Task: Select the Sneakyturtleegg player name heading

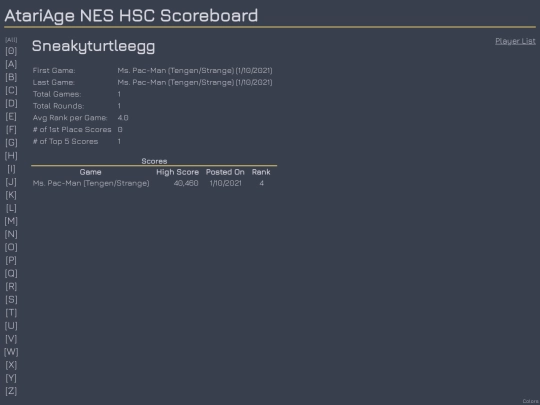Action: (x=93, y=46)
